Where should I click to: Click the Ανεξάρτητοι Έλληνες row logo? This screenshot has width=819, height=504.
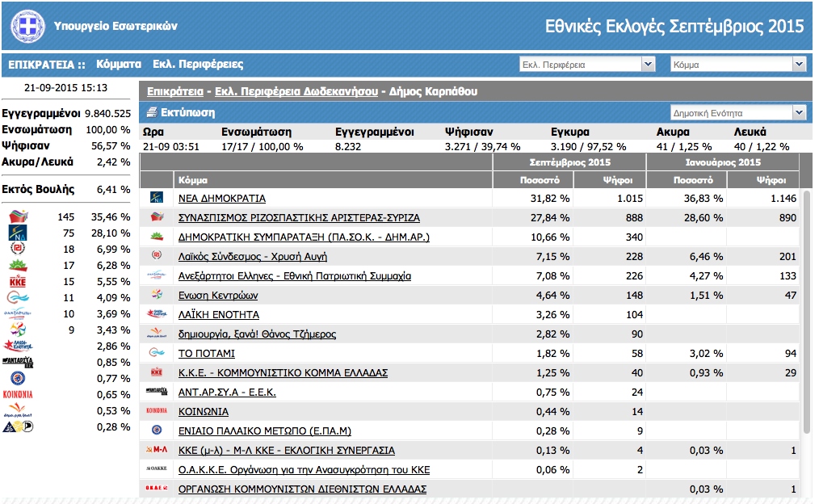click(157, 275)
